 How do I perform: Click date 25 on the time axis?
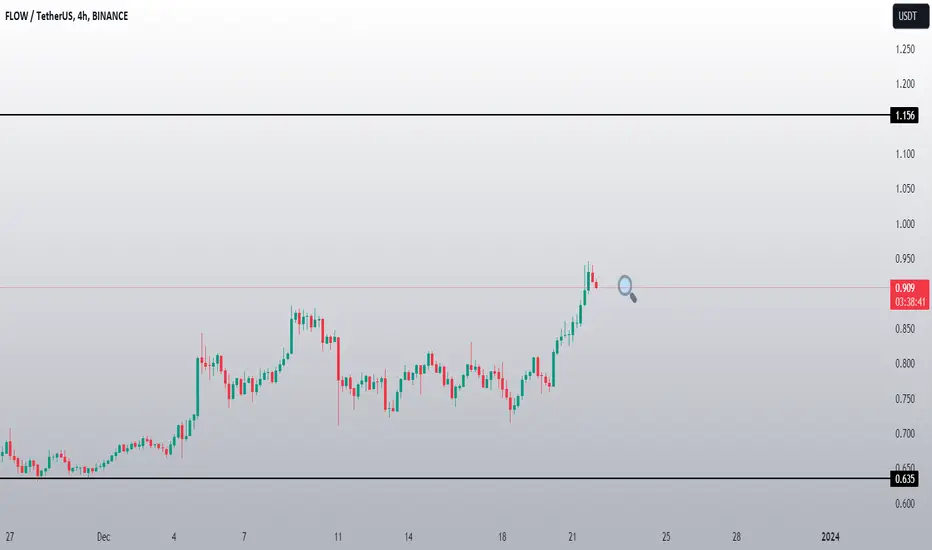[666, 536]
